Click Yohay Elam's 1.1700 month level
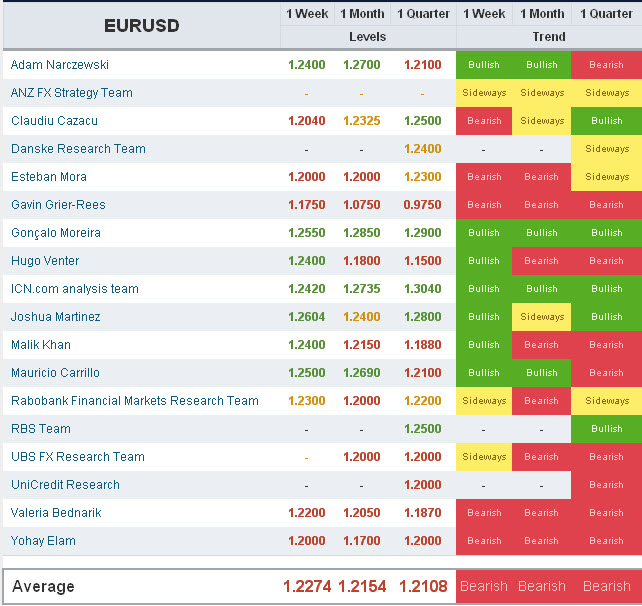The width and height of the screenshot is (642, 606). tap(362, 540)
